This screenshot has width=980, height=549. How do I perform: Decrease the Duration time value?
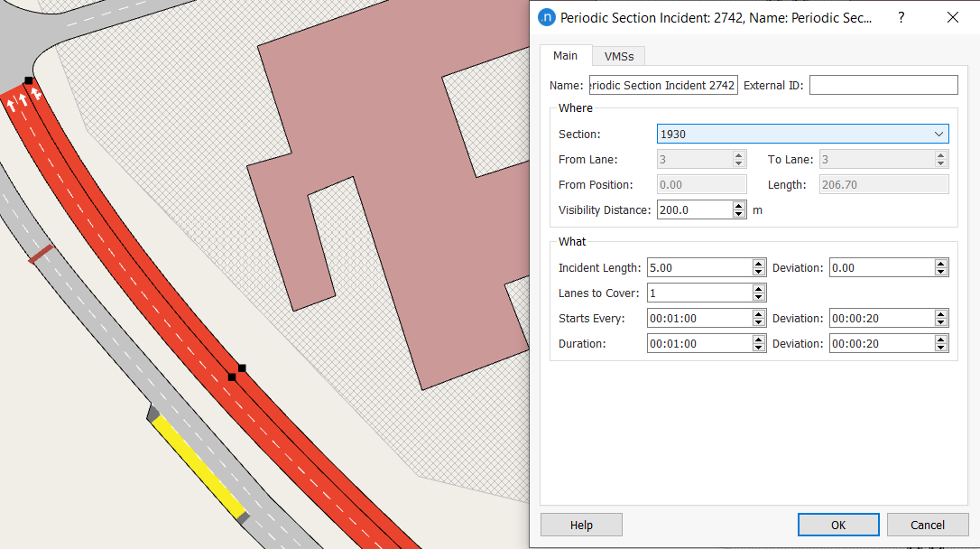click(759, 348)
